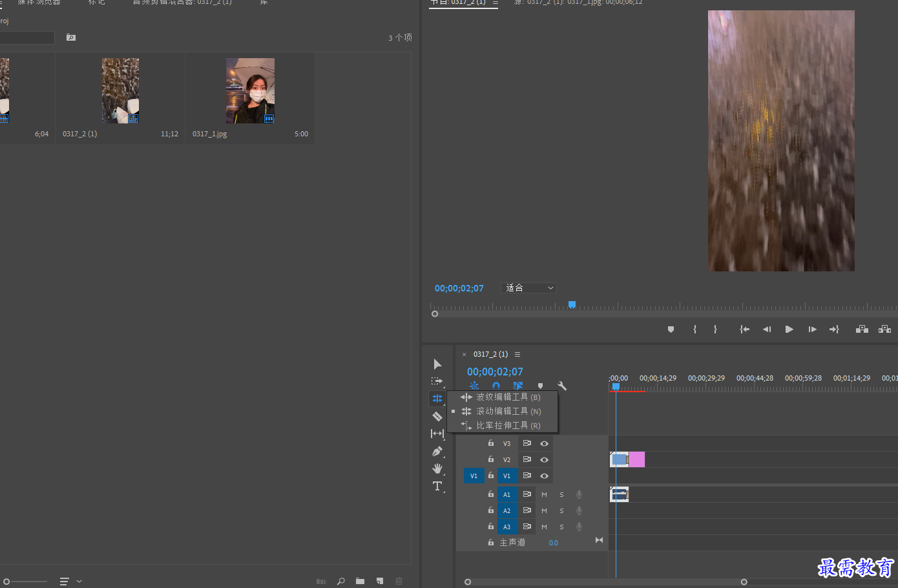Solo audio track A2

pyautogui.click(x=561, y=510)
